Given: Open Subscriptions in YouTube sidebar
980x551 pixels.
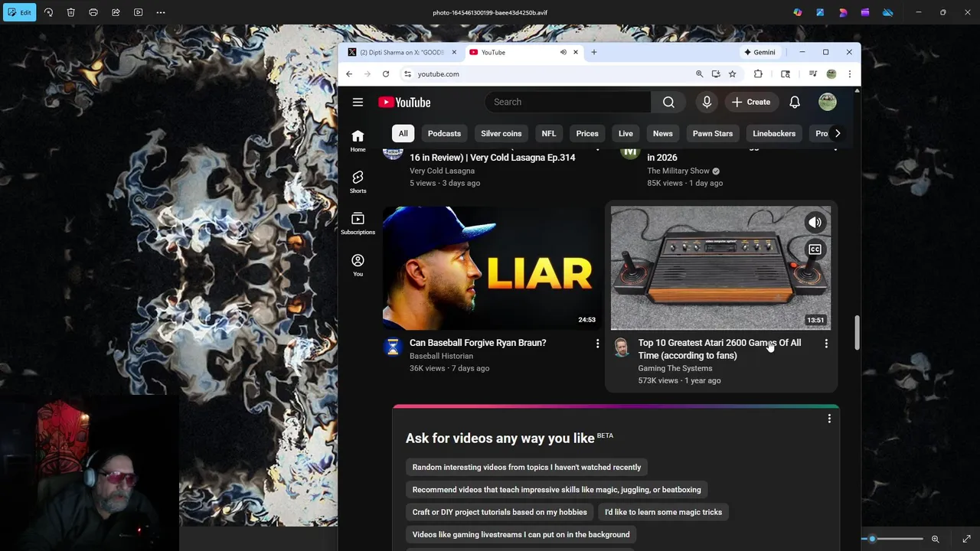Looking at the screenshot, I should tap(358, 223).
